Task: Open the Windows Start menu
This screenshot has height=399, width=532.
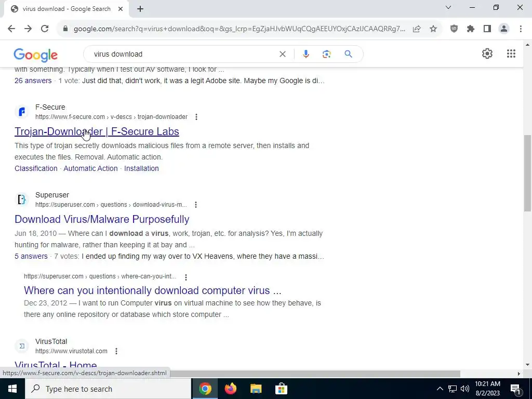Action: (12, 389)
